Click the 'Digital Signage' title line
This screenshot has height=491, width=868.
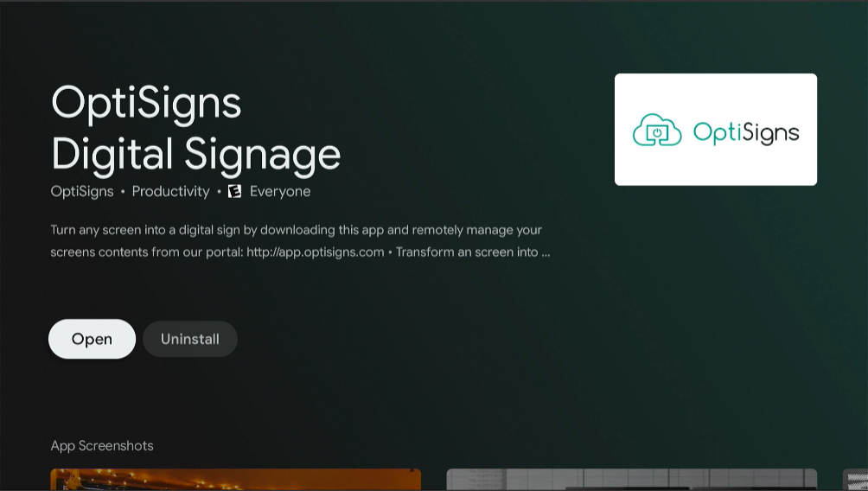click(x=195, y=154)
